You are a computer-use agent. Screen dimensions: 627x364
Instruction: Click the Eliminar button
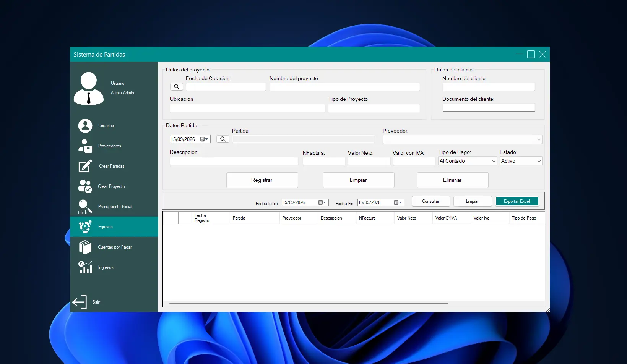point(452,180)
